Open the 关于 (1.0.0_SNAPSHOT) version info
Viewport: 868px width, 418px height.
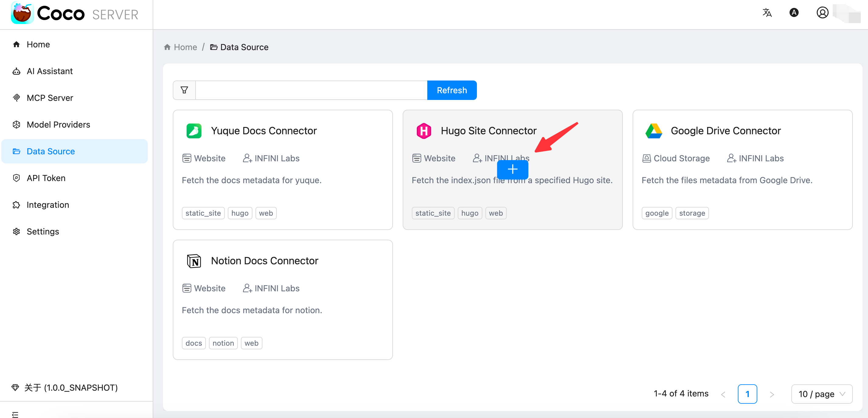[71, 387]
